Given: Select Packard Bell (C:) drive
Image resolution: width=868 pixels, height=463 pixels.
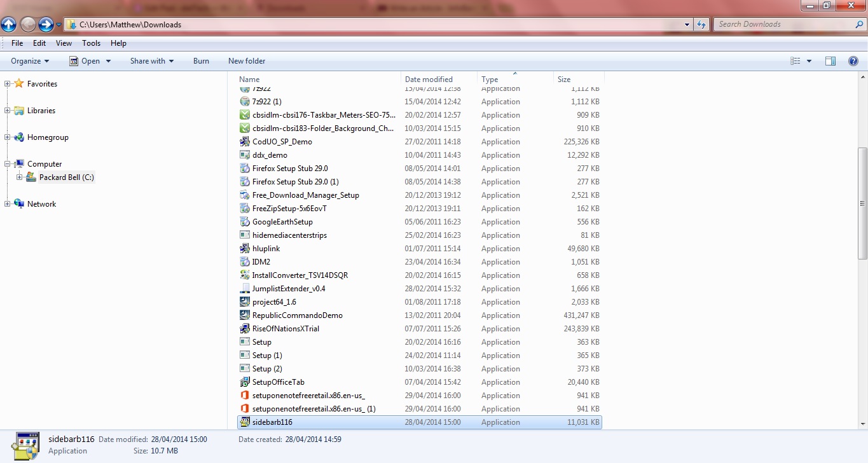Looking at the screenshot, I should pos(67,177).
